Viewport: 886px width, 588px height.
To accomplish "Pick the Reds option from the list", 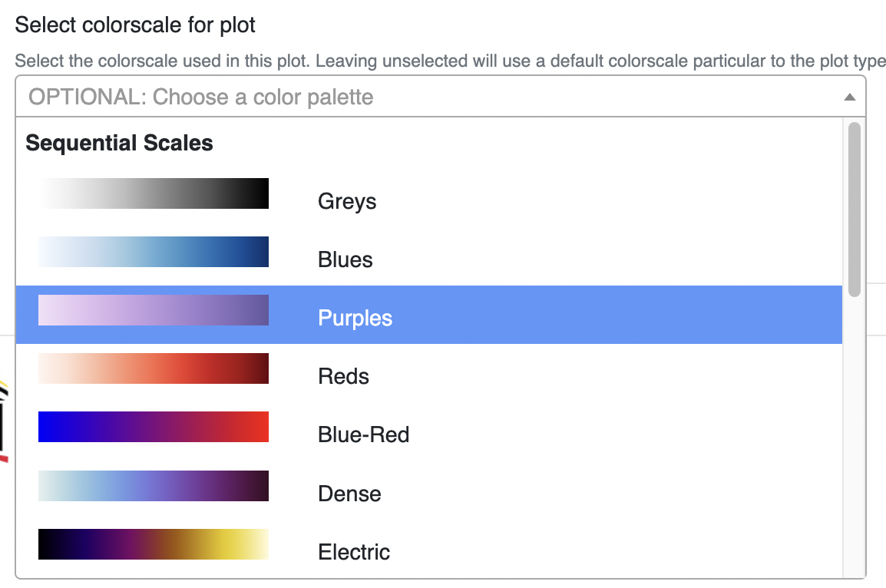I will tap(343, 376).
